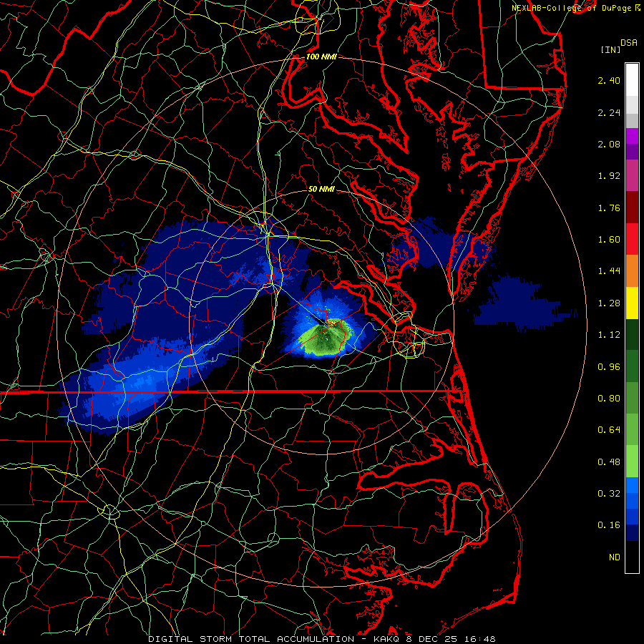Pick the black ND swatch at legend bottom

632,557
